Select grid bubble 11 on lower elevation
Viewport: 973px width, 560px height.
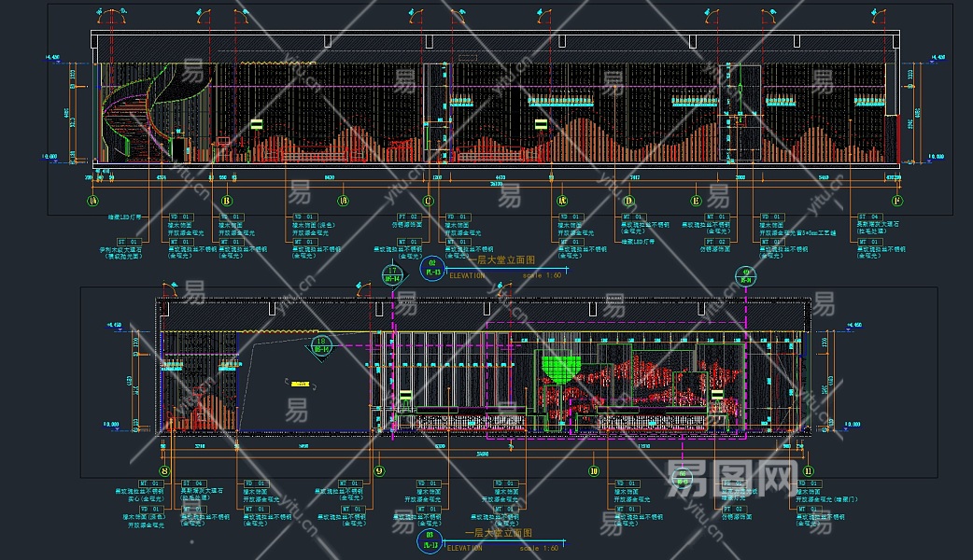click(809, 471)
